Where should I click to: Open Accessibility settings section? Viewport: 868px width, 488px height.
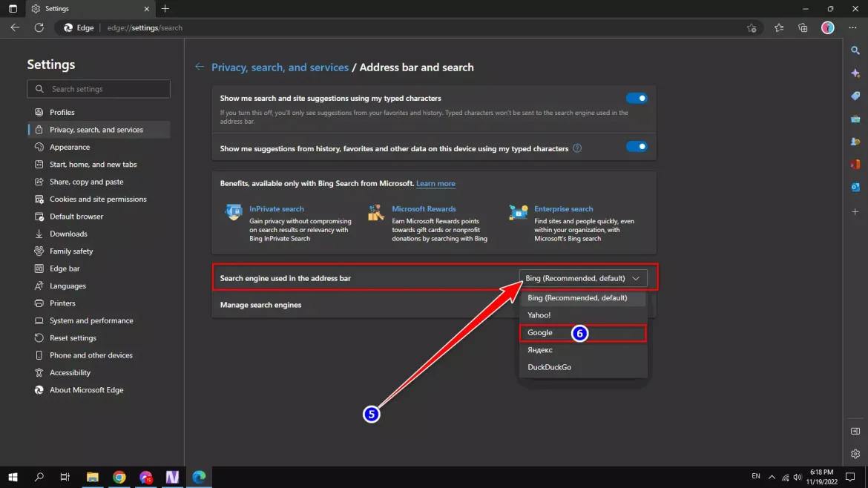(x=99, y=373)
